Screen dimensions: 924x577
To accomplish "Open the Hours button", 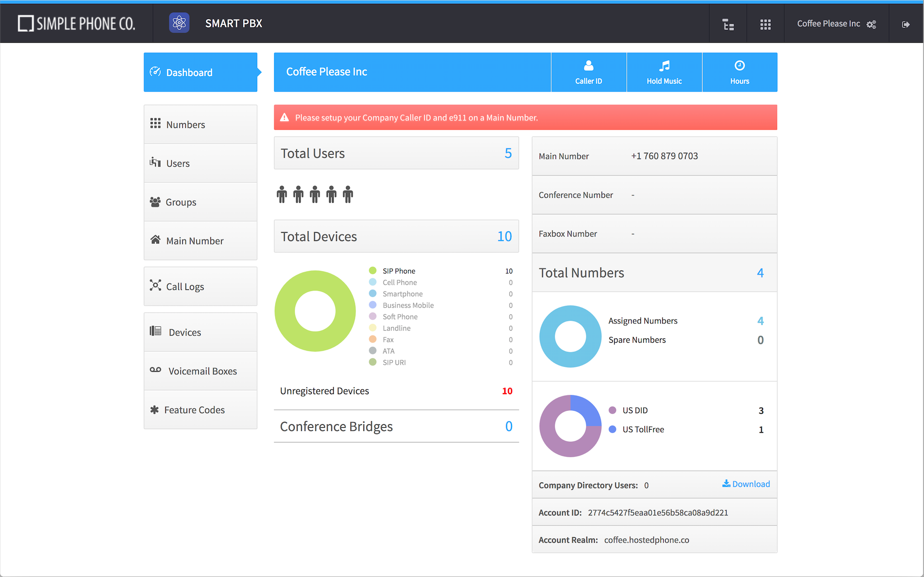I will click(740, 72).
